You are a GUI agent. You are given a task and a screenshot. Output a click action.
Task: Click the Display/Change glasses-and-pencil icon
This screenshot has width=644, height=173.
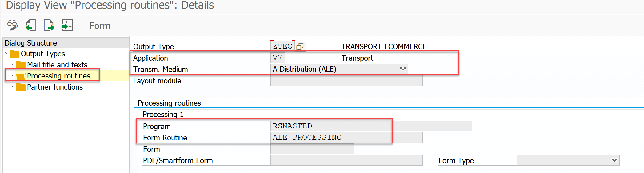pyautogui.click(x=13, y=25)
